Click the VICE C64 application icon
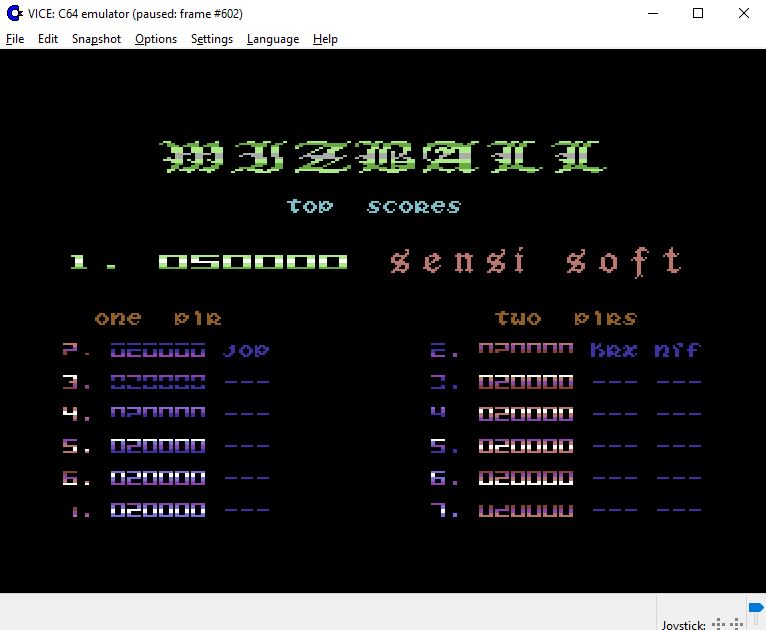 14,13
